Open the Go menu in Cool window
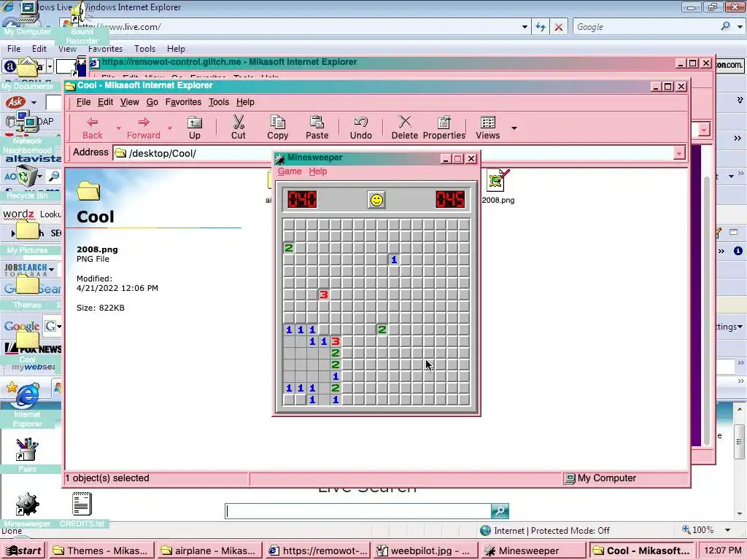 (x=152, y=102)
